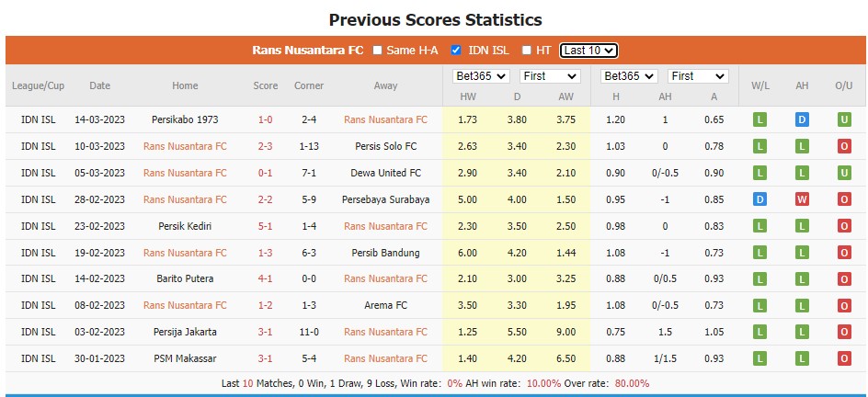Open the first Bet365 bookmaker dropdown
Screen dimensions: 868x397
click(x=480, y=76)
